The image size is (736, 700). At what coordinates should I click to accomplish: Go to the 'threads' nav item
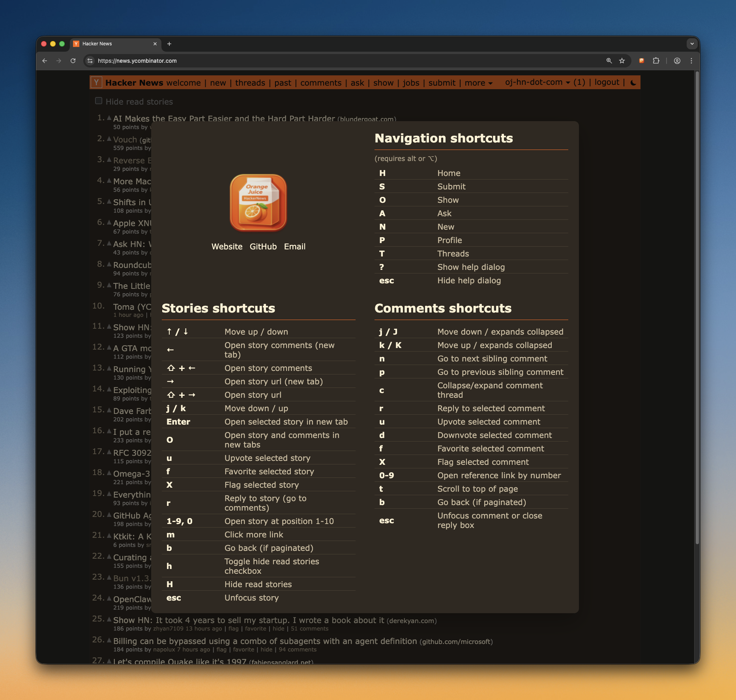[x=250, y=83]
